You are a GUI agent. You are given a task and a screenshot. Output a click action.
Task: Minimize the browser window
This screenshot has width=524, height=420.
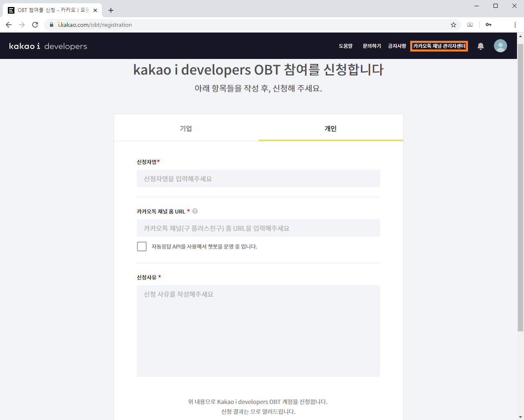pyautogui.click(x=477, y=6)
